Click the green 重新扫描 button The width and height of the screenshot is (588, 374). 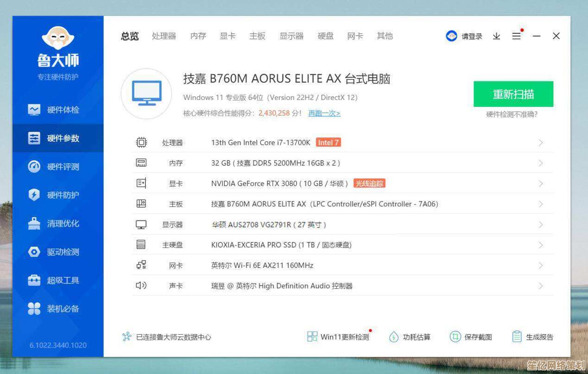point(513,94)
